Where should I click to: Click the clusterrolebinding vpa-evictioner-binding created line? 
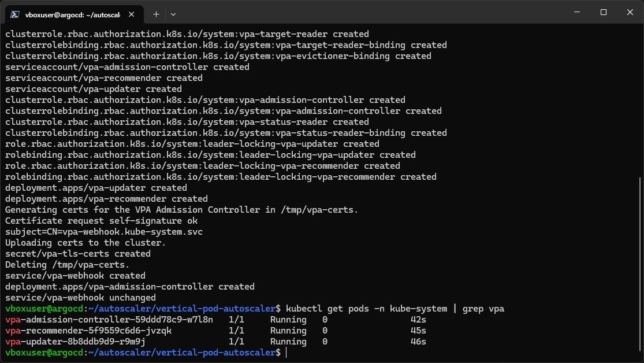218,56
